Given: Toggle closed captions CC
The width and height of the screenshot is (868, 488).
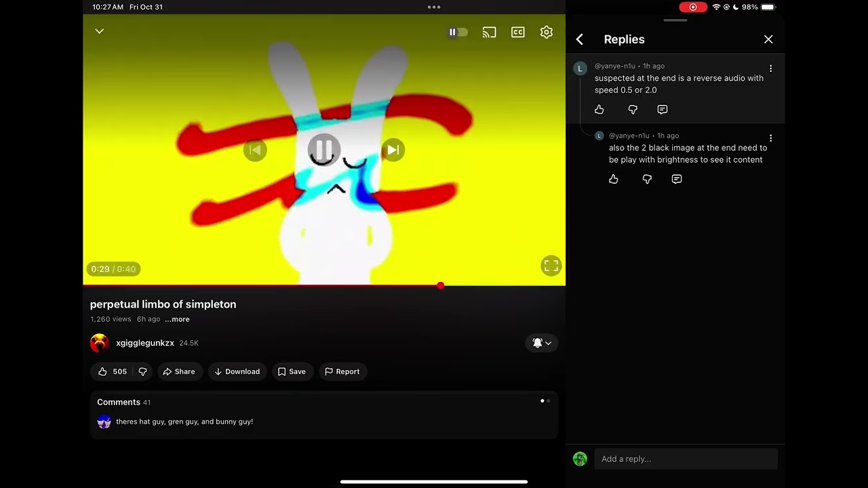Looking at the screenshot, I should (517, 32).
